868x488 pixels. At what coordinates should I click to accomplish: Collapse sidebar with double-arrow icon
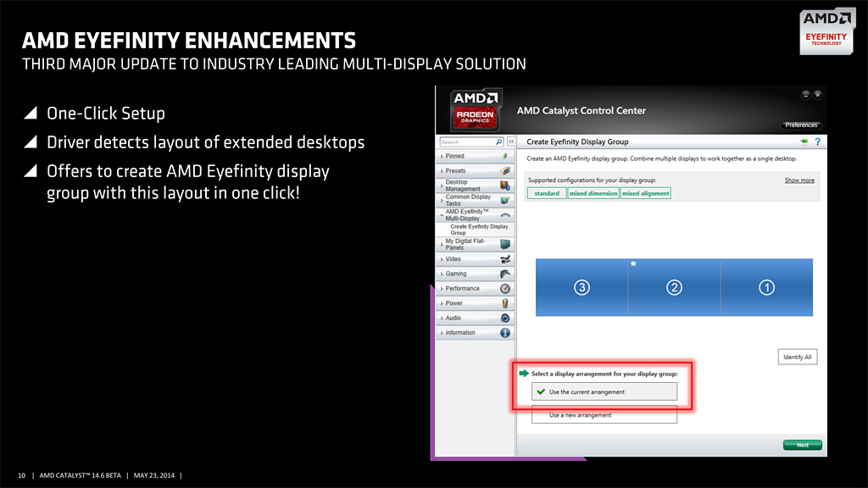click(511, 142)
